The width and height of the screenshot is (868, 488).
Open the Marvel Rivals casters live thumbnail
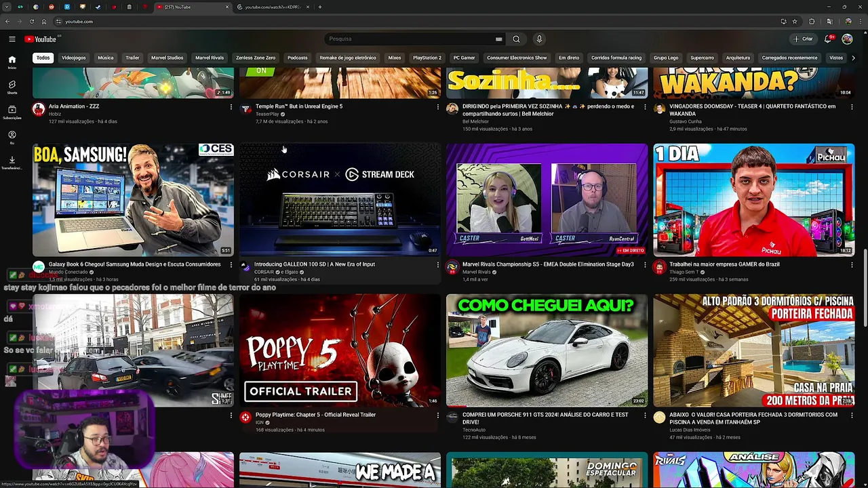[547, 199]
